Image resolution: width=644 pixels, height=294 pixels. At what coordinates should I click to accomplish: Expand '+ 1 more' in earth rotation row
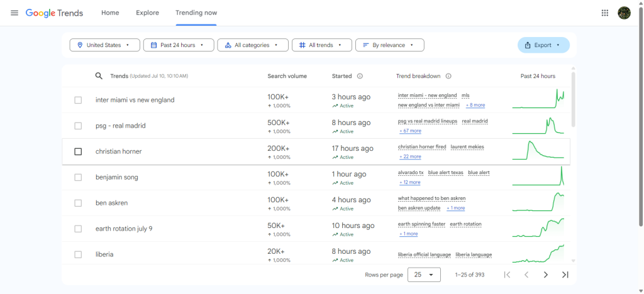point(409,234)
